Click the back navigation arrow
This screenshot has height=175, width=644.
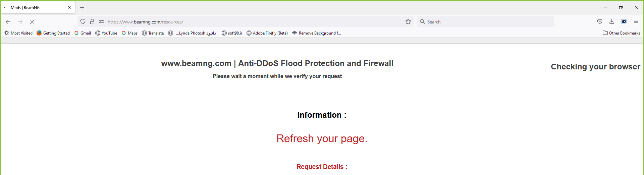(8, 22)
